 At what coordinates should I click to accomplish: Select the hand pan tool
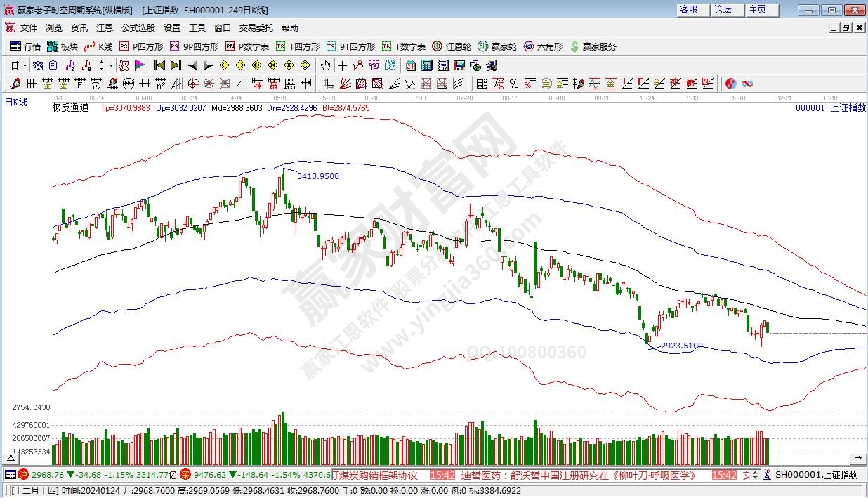click(x=325, y=65)
